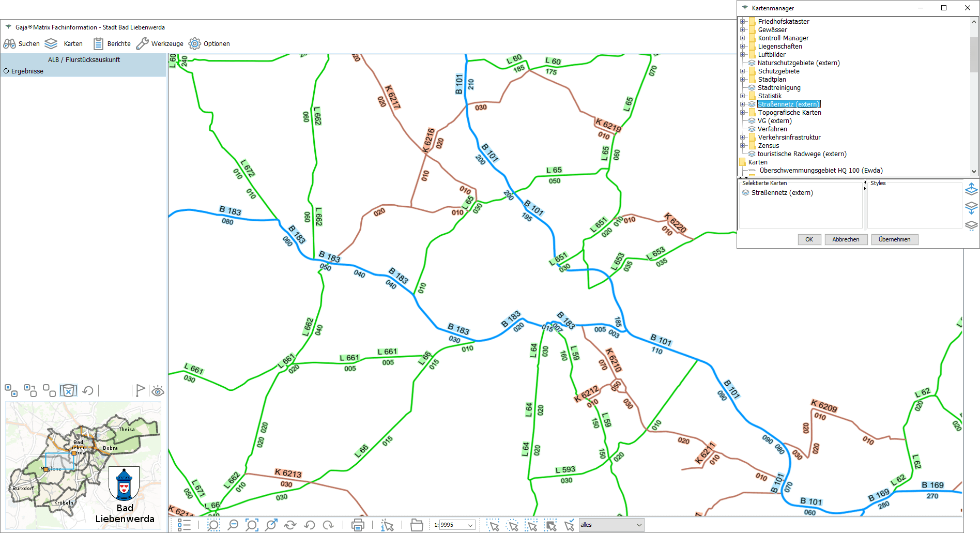The height and width of the screenshot is (533, 980).
Task: Click the Abbrechen button
Action: coord(846,239)
